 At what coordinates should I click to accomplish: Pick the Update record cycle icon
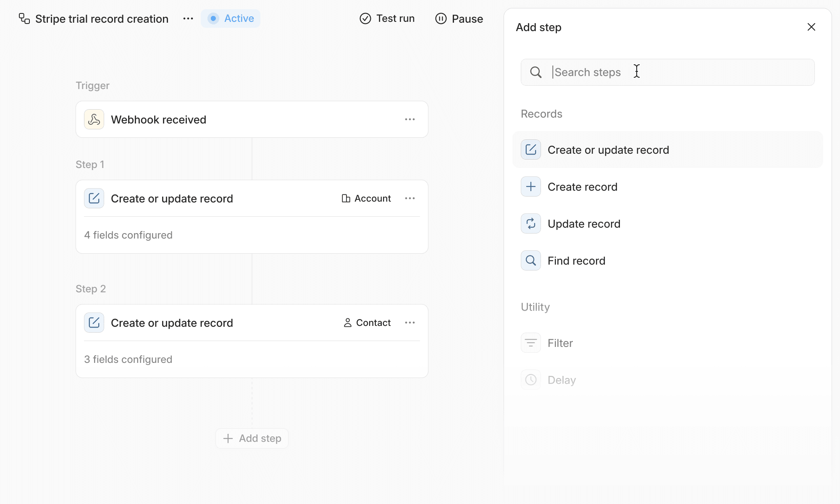coord(531,224)
